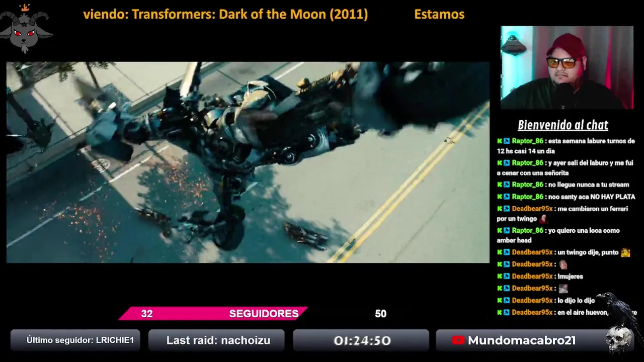Viewport: 644px width, 362px height.
Task: Click Deadbear95x username on 'me cambiaron un ferrari' message
Action: tap(532, 209)
